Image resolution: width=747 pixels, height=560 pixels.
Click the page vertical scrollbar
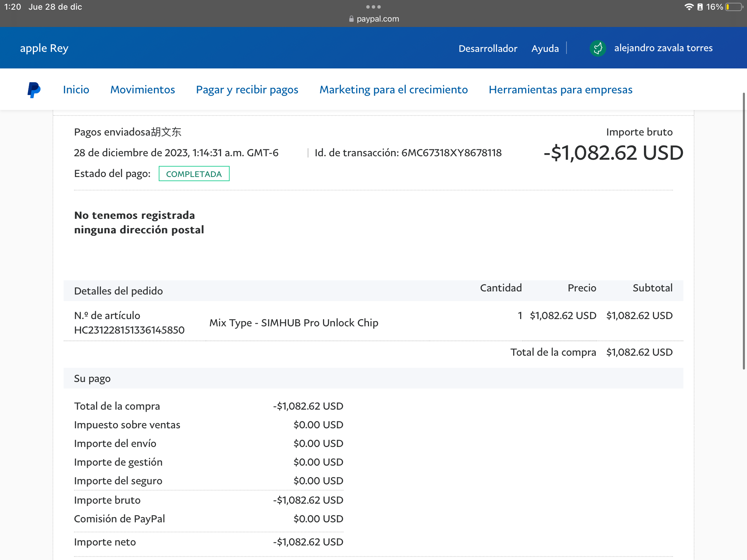pos(744,231)
